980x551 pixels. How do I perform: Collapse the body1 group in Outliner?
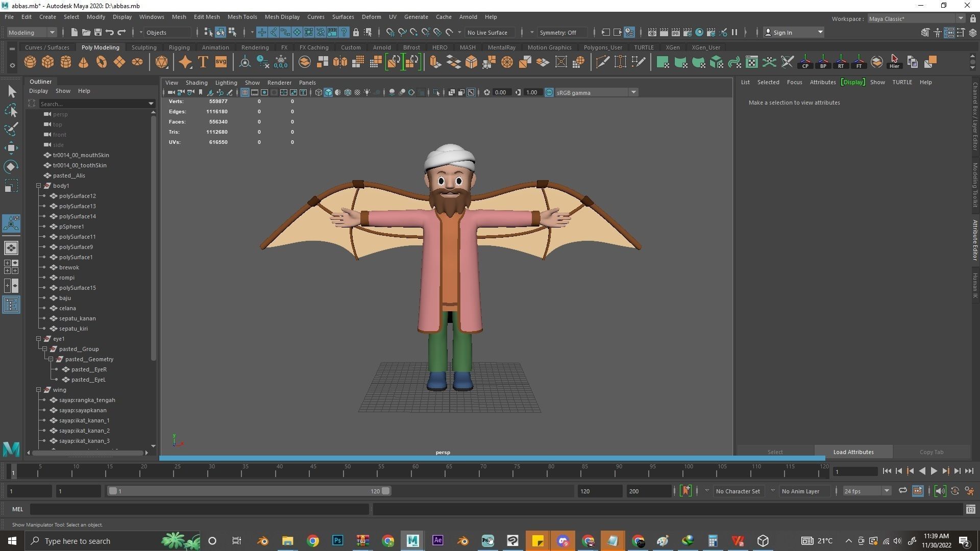tap(39, 186)
